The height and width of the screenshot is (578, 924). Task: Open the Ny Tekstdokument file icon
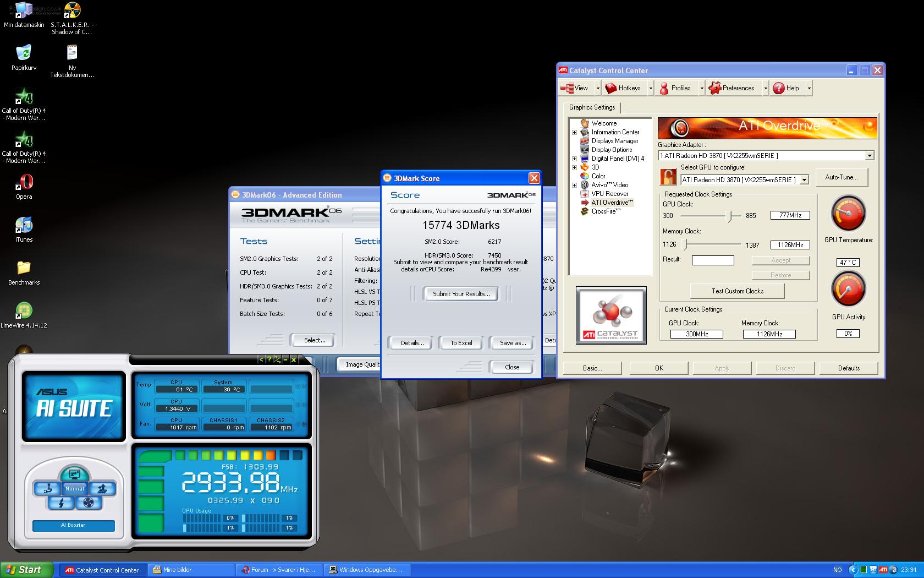[x=72, y=61]
